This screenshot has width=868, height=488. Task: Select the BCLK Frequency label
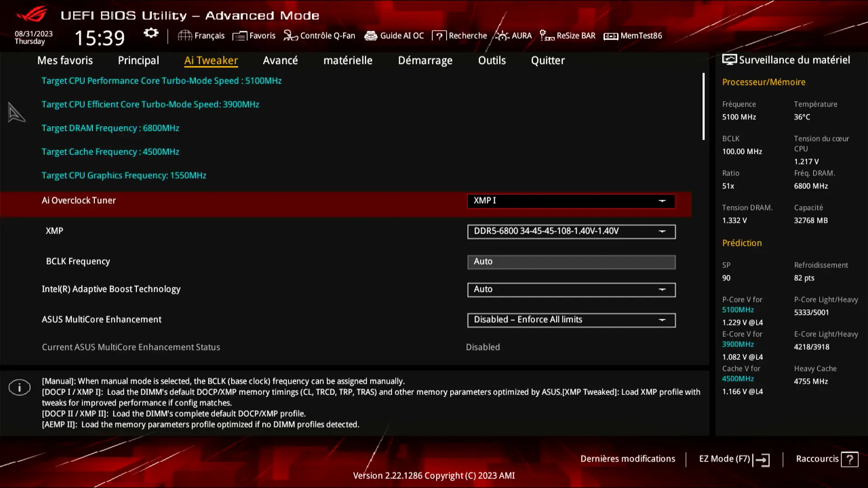pyautogui.click(x=78, y=261)
